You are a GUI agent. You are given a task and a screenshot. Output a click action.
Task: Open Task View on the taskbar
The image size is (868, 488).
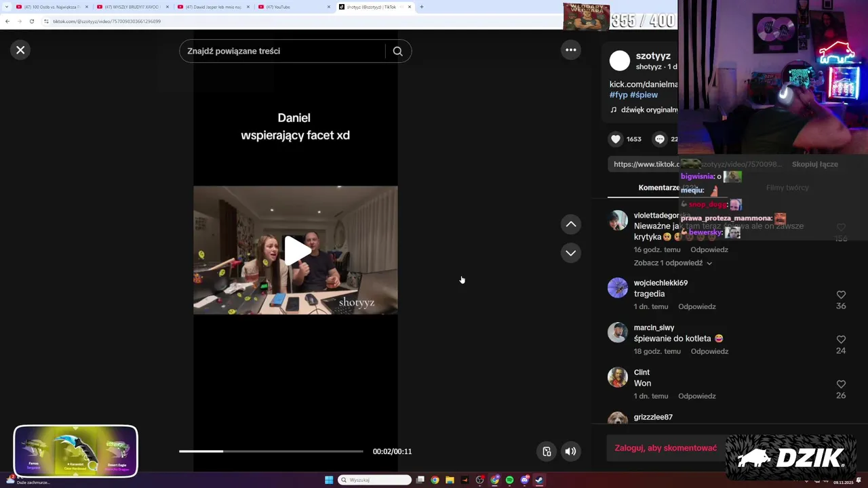pos(420,480)
